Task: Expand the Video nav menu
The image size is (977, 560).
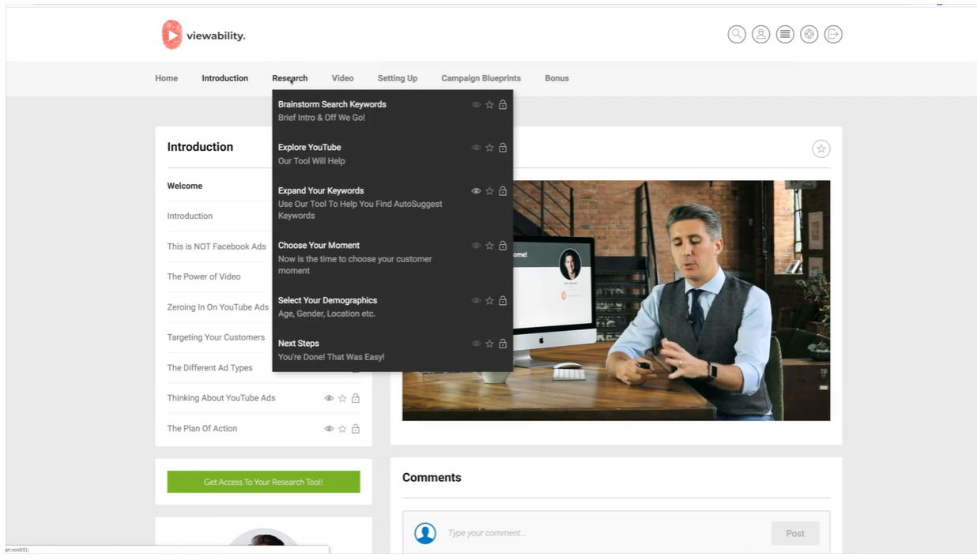Action: coord(342,78)
